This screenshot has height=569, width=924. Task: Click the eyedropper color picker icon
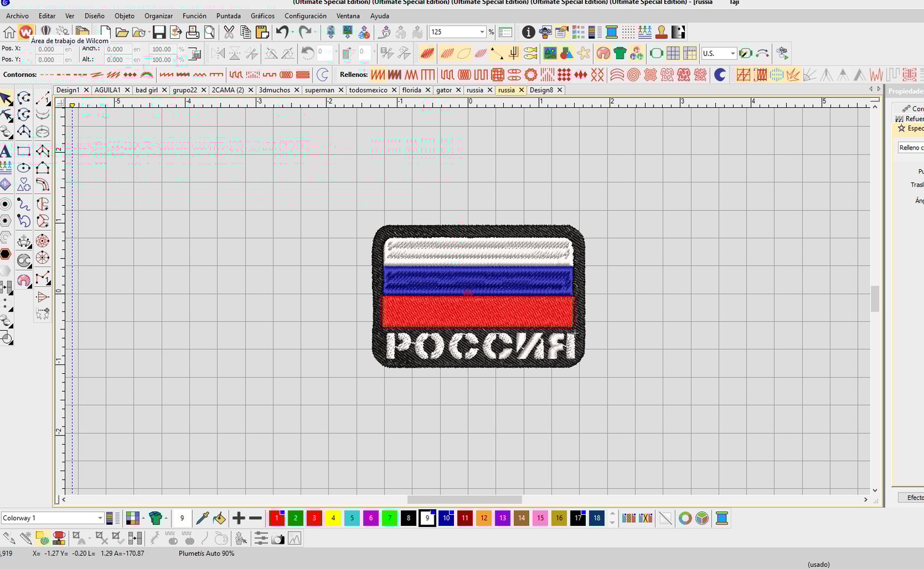tap(202, 519)
